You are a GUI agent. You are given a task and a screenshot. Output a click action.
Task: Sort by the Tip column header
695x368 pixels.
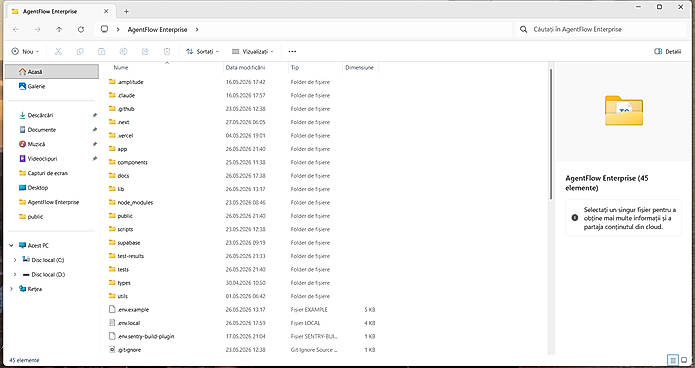pos(295,67)
